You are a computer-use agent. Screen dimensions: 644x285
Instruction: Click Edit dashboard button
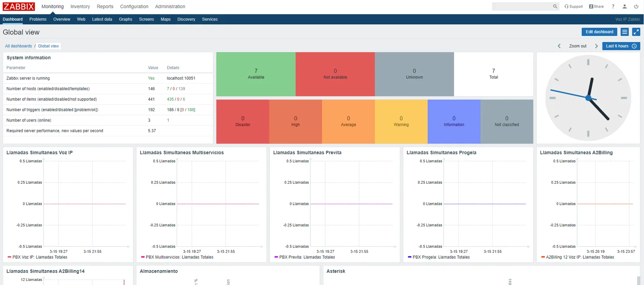coord(599,32)
